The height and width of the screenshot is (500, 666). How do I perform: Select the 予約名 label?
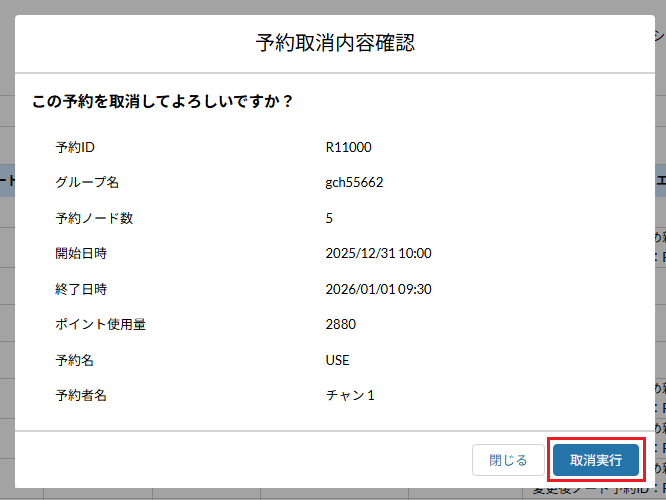click(x=74, y=360)
